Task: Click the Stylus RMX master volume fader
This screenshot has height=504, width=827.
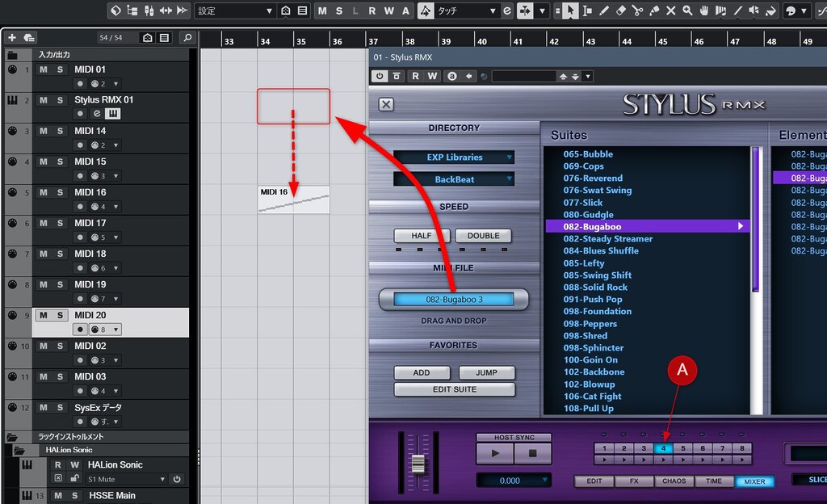Action: [x=418, y=464]
